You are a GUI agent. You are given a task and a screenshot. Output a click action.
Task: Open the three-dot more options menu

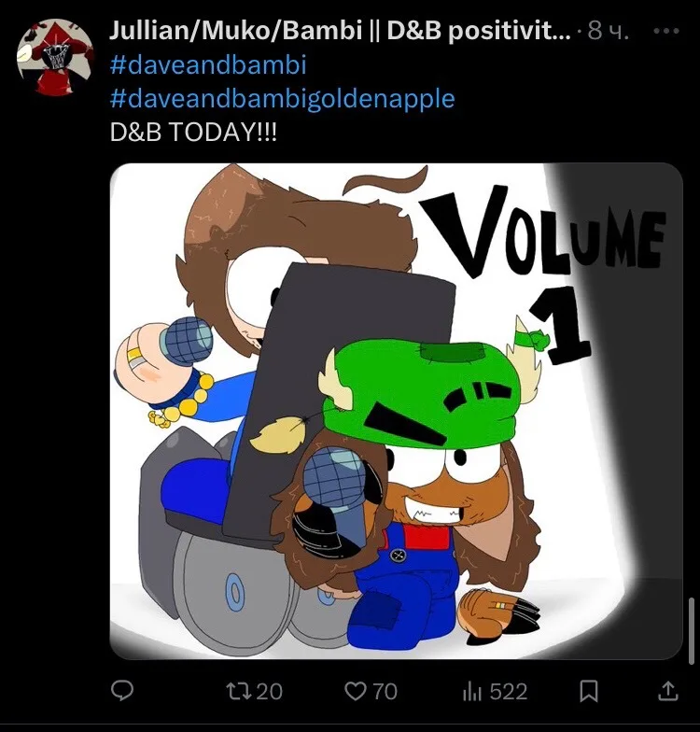(x=666, y=32)
